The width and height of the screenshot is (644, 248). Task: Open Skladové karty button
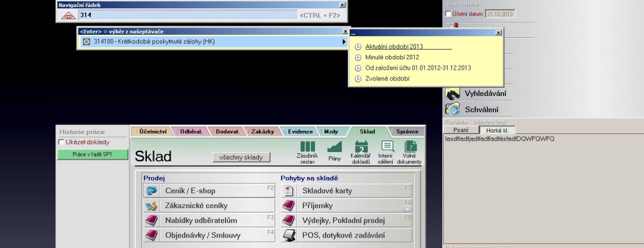pyautogui.click(x=346, y=191)
